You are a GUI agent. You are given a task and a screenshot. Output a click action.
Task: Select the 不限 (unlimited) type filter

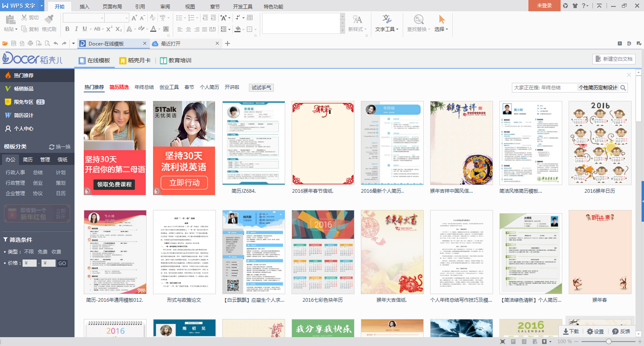pos(29,252)
